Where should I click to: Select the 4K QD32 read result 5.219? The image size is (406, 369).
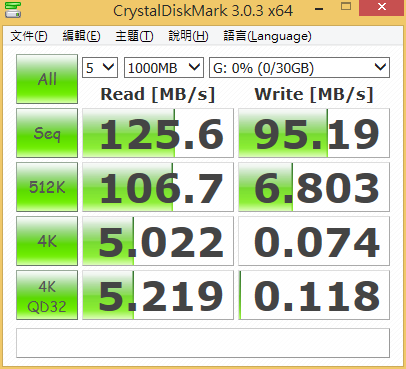coord(158,295)
